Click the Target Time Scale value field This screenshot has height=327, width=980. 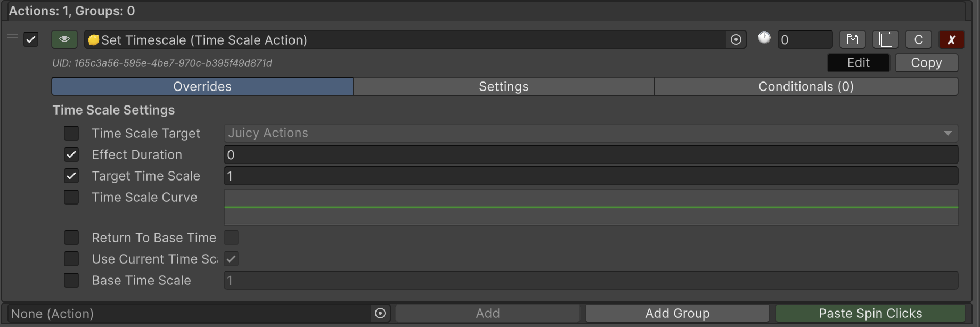click(590, 176)
